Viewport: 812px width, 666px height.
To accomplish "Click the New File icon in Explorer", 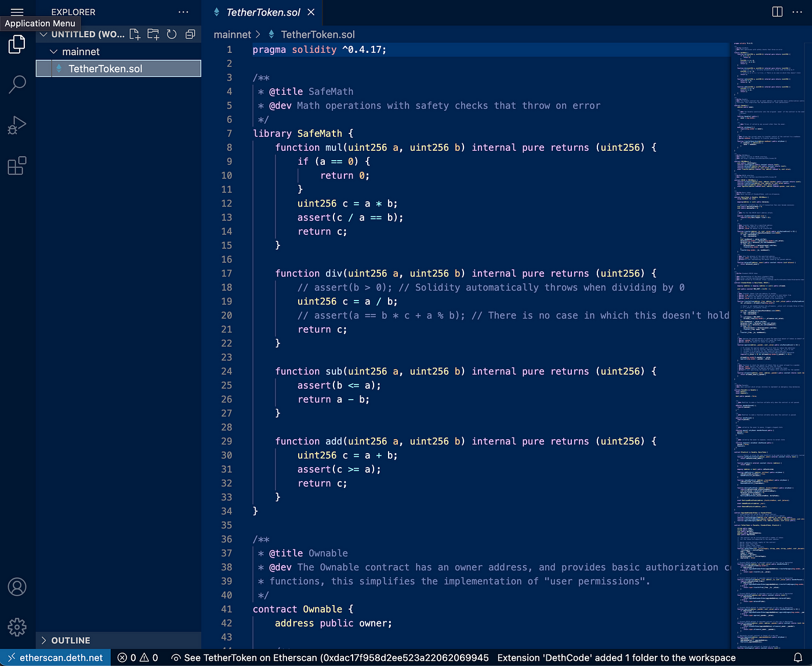I will pos(135,34).
